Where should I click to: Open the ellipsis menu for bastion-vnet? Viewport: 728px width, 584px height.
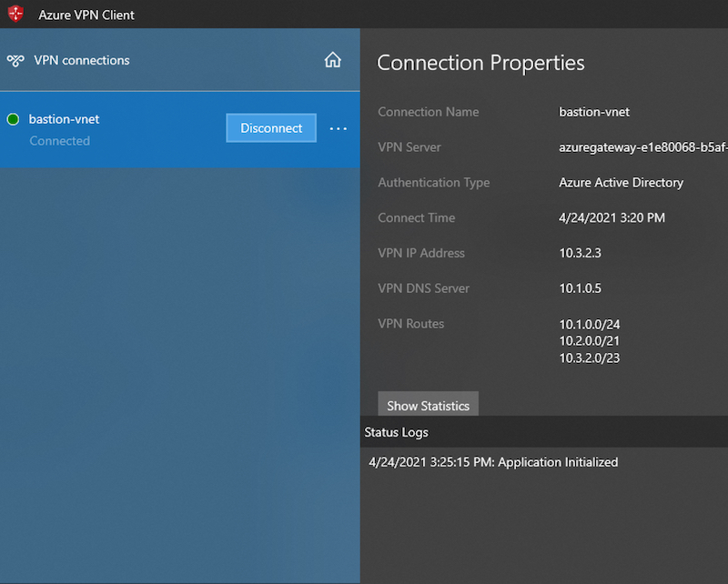(339, 129)
